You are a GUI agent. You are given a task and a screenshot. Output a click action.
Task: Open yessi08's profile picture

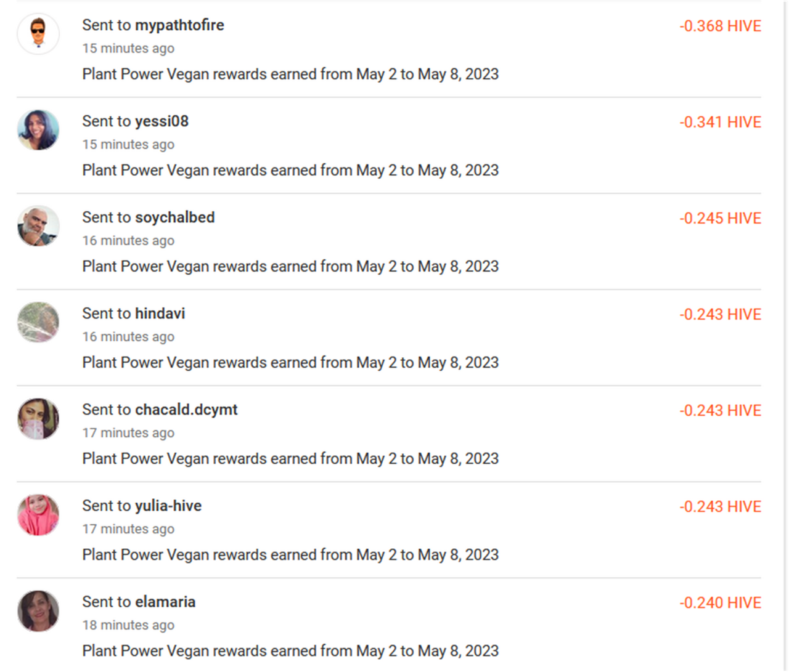pos(38,130)
